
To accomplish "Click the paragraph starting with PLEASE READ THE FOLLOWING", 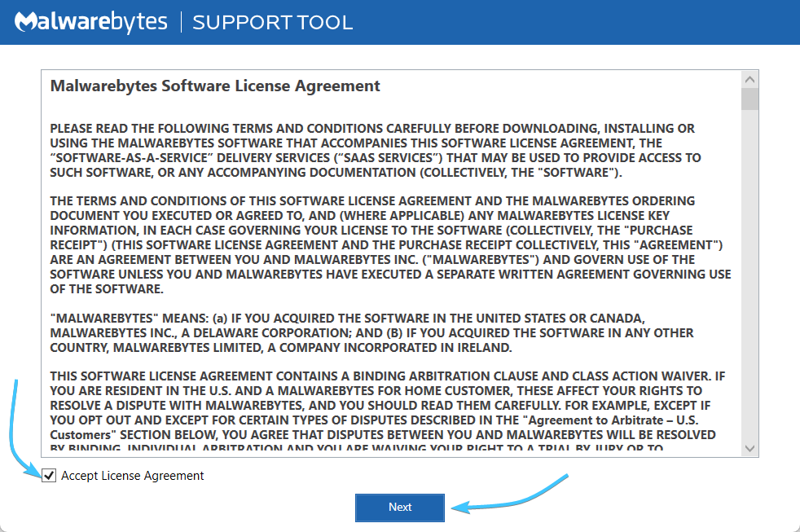I will tap(376, 151).
